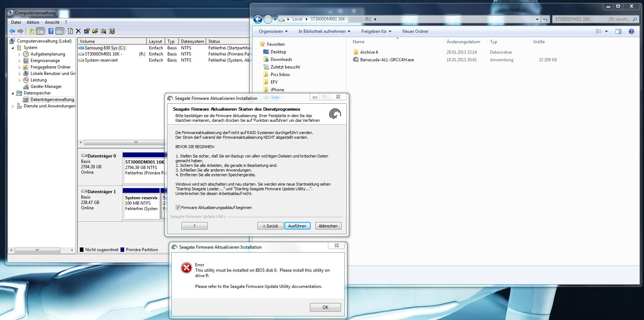Select the Barracuda-ALL-GRCC4H.exe file
The width and height of the screenshot is (644, 320).
(x=387, y=60)
